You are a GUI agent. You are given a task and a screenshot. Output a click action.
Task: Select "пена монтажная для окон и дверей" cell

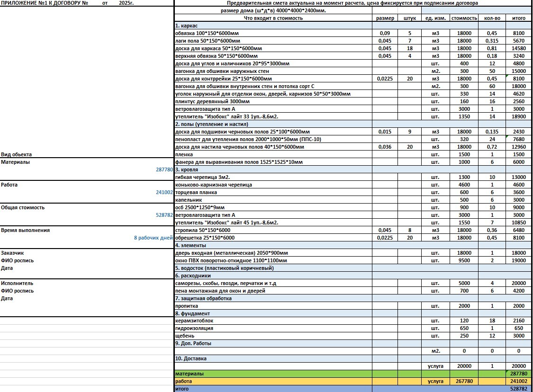[x=273, y=291]
